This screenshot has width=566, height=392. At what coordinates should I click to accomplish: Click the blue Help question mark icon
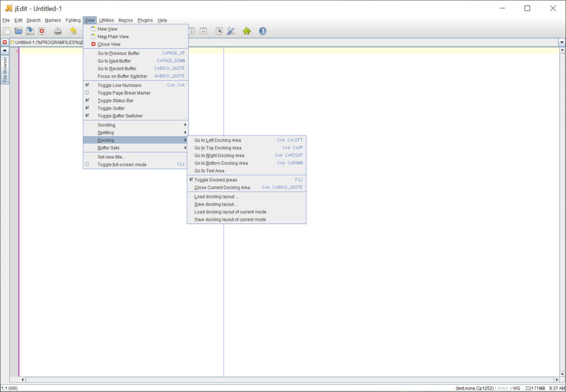point(263,31)
